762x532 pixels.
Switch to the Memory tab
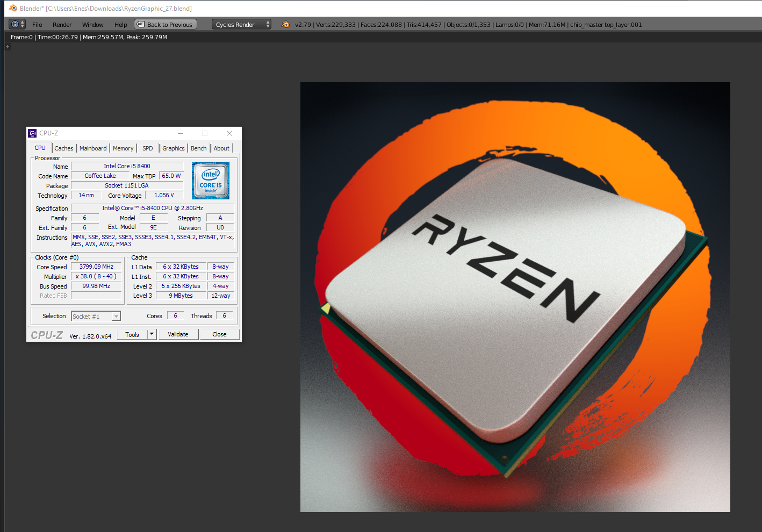[123, 148]
